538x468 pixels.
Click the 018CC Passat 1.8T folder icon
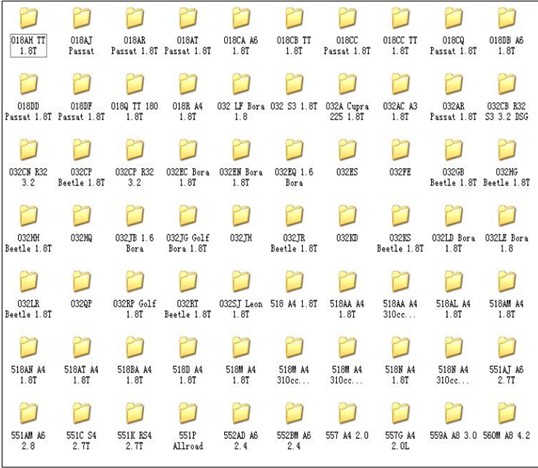[347, 18]
